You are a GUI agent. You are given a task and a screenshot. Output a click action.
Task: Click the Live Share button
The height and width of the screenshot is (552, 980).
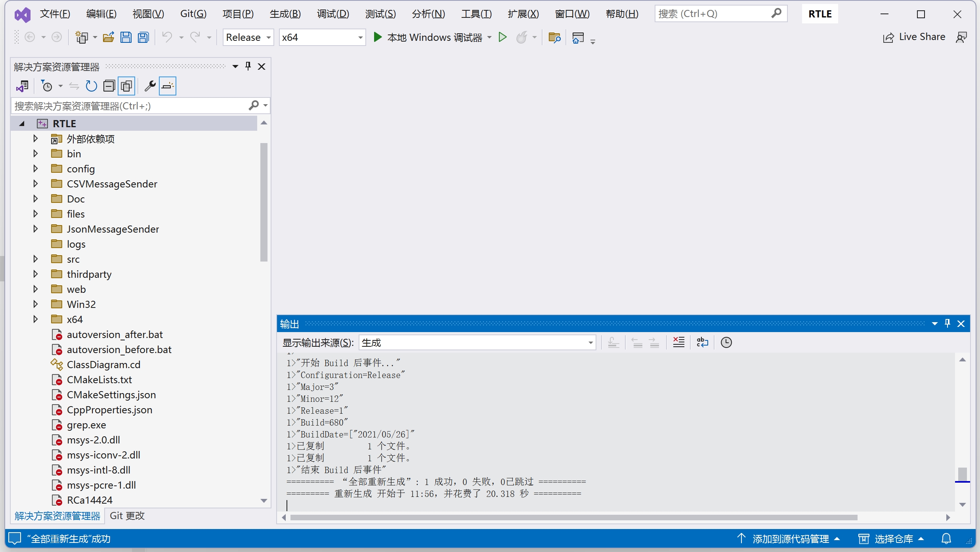[x=914, y=37]
